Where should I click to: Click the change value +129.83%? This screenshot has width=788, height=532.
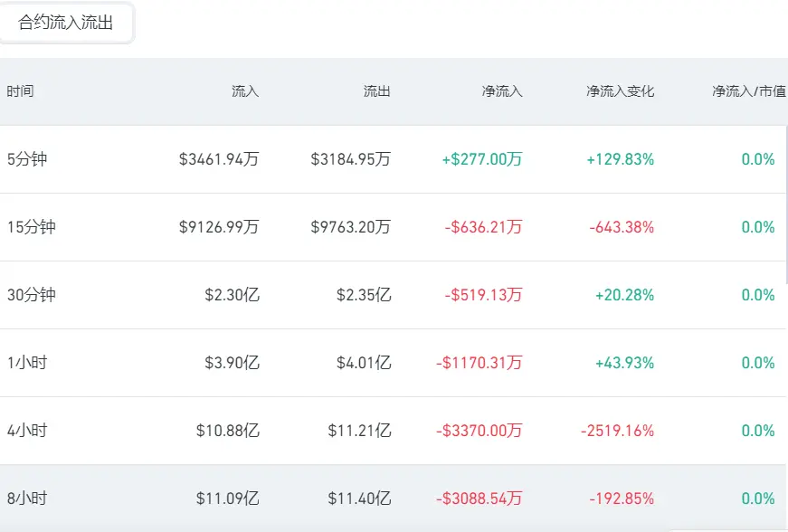(621, 159)
